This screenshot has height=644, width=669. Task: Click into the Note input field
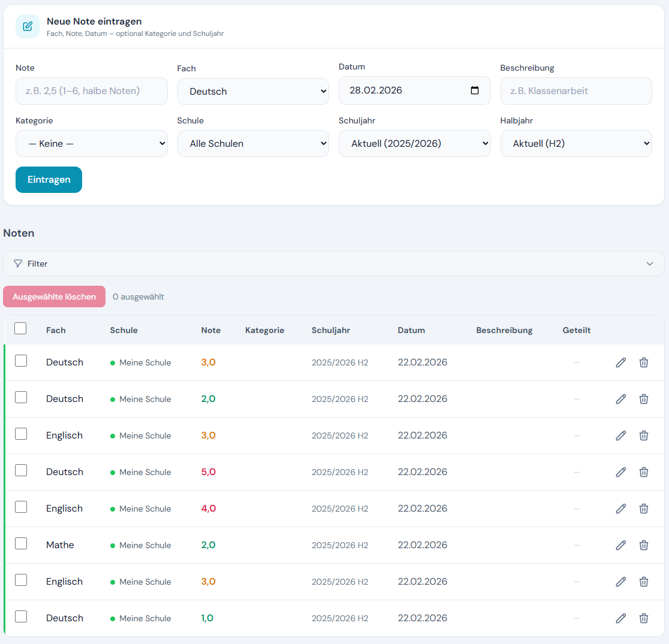coord(92,91)
